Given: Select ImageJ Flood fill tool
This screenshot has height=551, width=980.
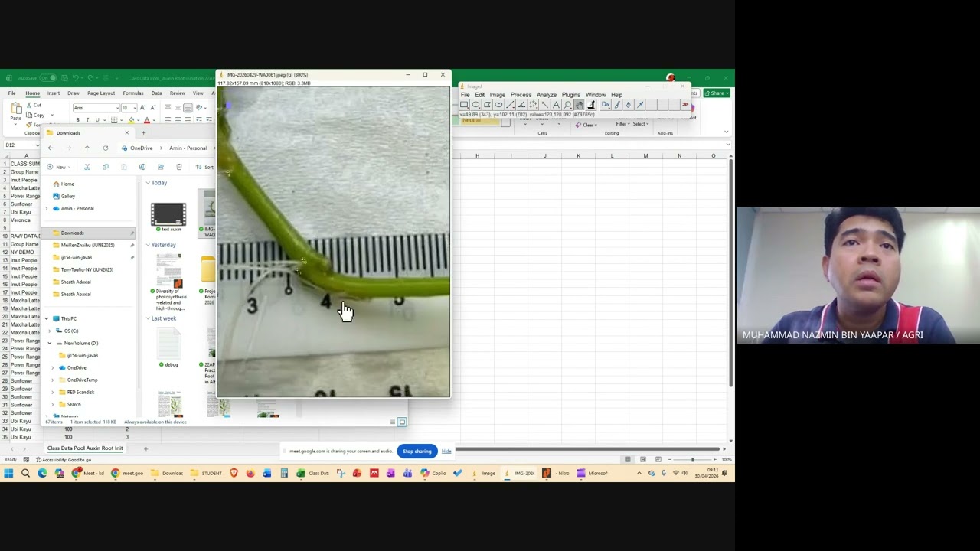Looking at the screenshot, I should (x=629, y=104).
